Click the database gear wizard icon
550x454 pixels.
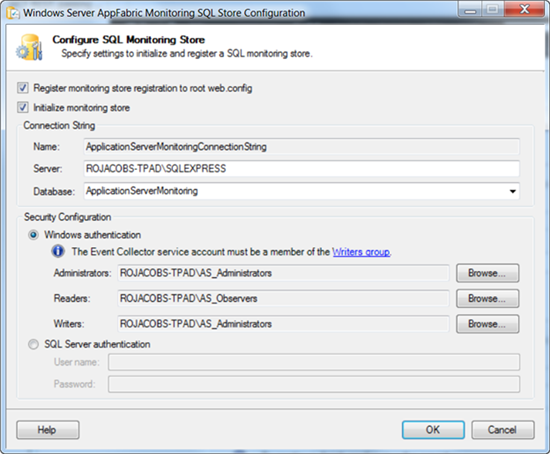pyautogui.click(x=29, y=47)
